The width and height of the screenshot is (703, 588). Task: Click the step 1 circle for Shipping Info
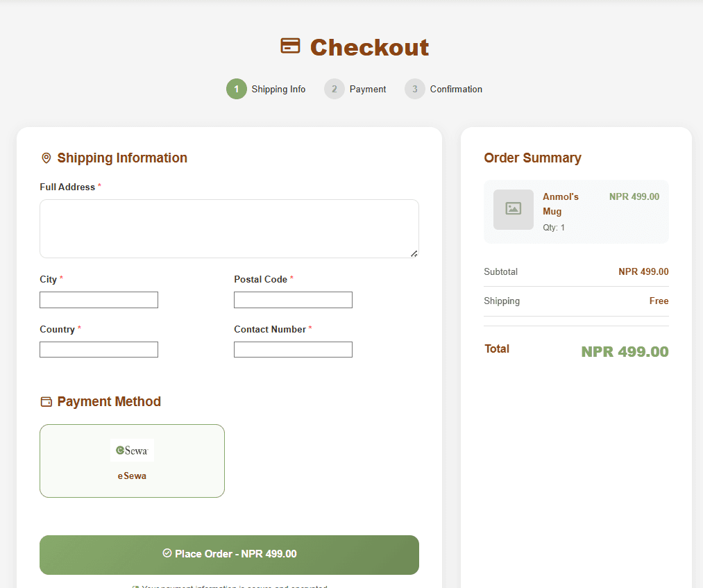pos(236,89)
